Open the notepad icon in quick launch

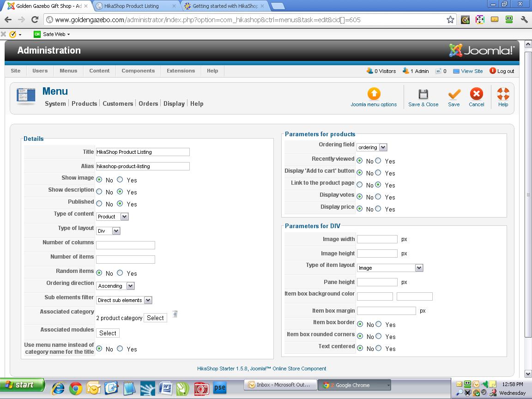tap(129, 388)
